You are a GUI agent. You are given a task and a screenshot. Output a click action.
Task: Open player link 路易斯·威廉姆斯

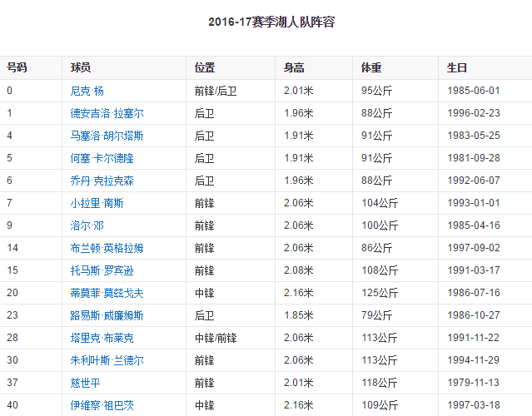(x=107, y=315)
